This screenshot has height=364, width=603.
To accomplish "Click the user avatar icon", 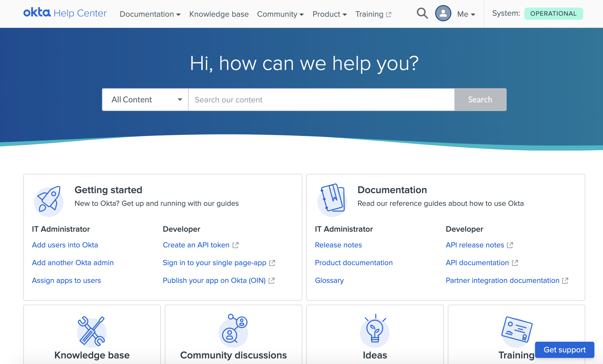I will [443, 13].
